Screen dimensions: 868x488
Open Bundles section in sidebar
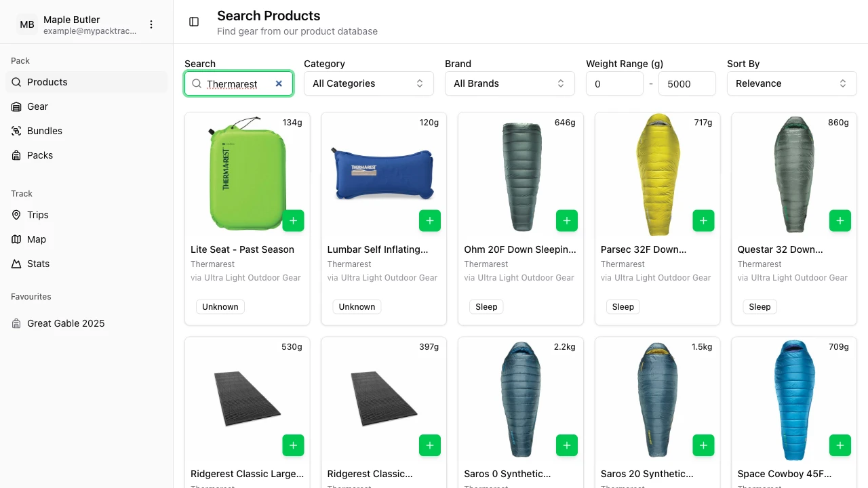[45, 131]
